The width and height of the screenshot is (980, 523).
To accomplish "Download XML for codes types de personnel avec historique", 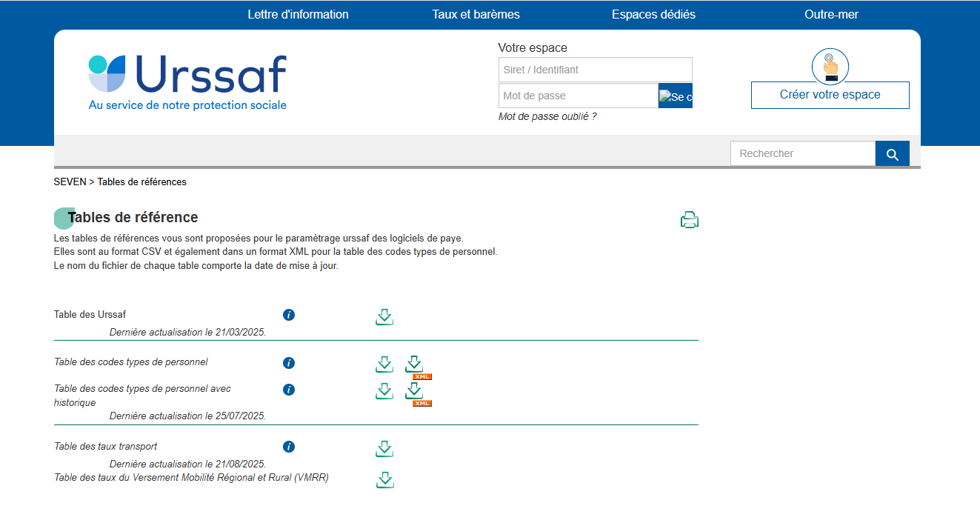I will pos(414,391).
